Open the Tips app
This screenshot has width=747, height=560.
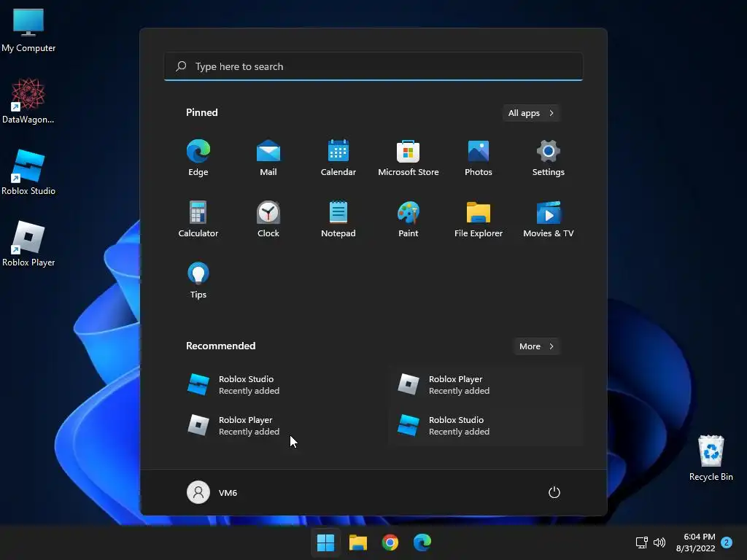point(198,281)
